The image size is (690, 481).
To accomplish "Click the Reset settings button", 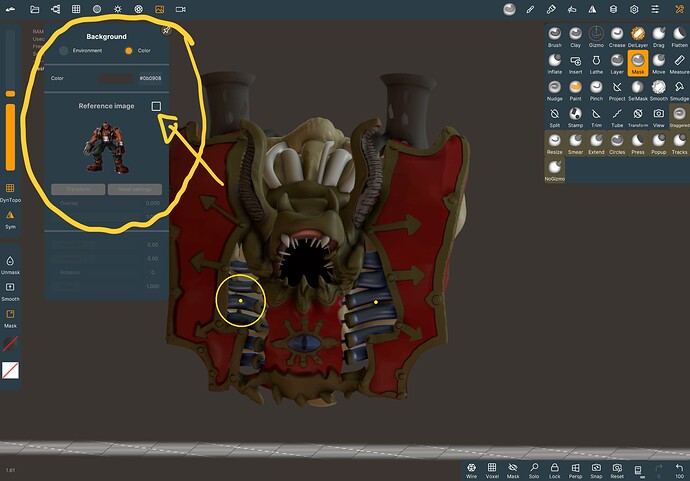I will click(135, 189).
